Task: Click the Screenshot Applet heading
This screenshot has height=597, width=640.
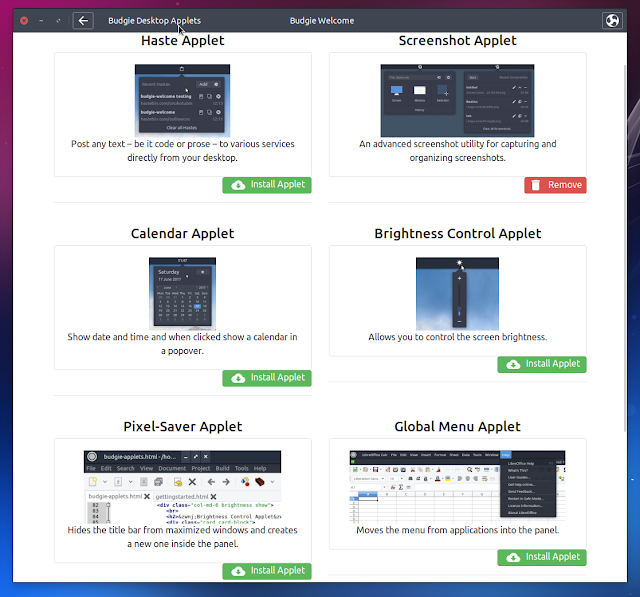Action: coord(458,40)
